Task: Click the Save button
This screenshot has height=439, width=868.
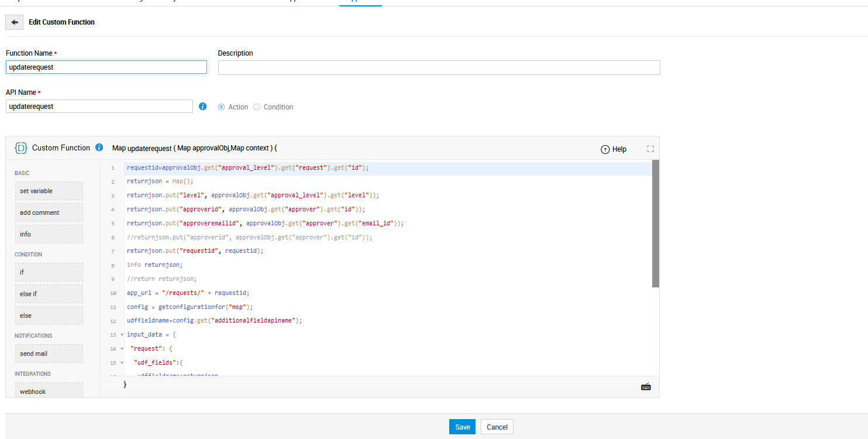Action: (x=462, y=427)
